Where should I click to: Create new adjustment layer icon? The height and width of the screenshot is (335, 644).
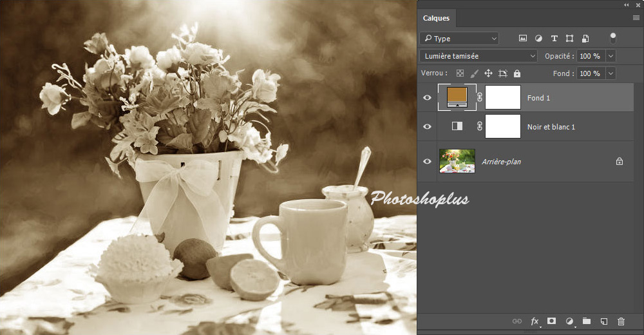click(569, 321)
